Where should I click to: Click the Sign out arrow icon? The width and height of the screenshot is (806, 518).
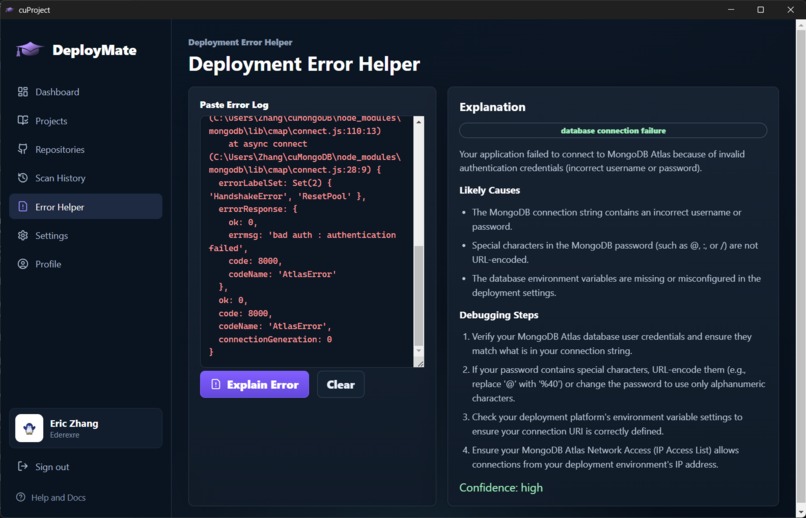[x=23, y=467]
